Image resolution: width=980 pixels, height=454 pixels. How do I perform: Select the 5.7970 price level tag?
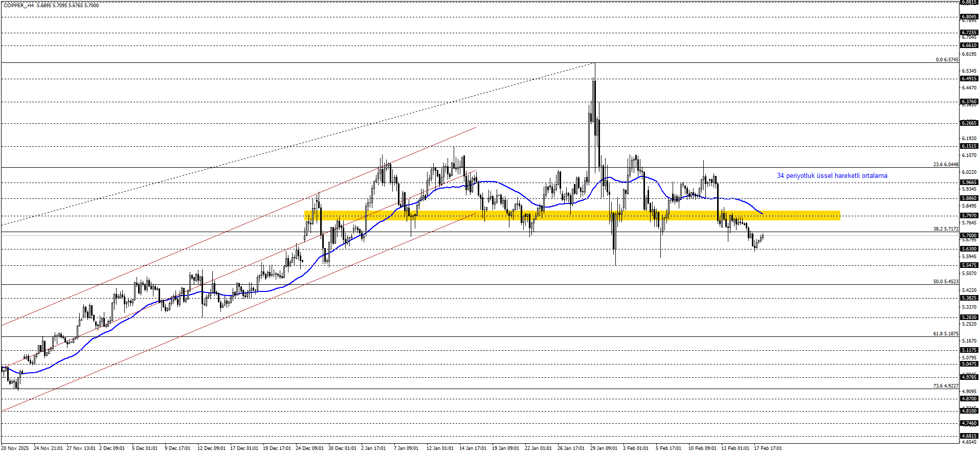[x=969, y=216]
